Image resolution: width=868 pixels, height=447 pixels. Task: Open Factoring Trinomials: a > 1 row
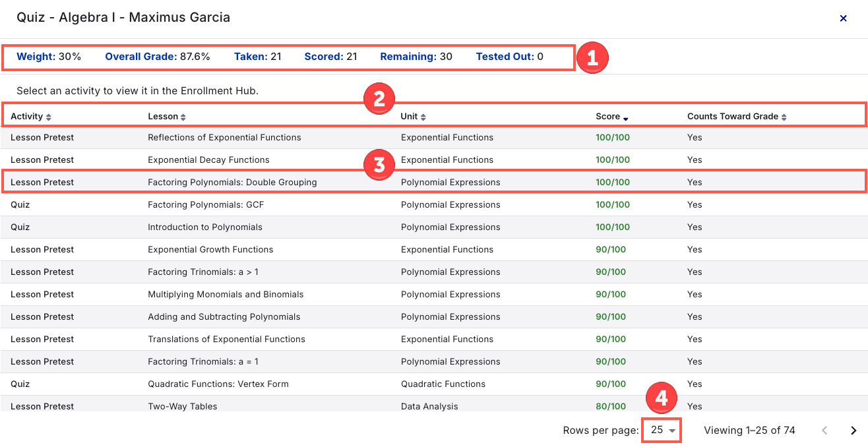click(434, 272)
